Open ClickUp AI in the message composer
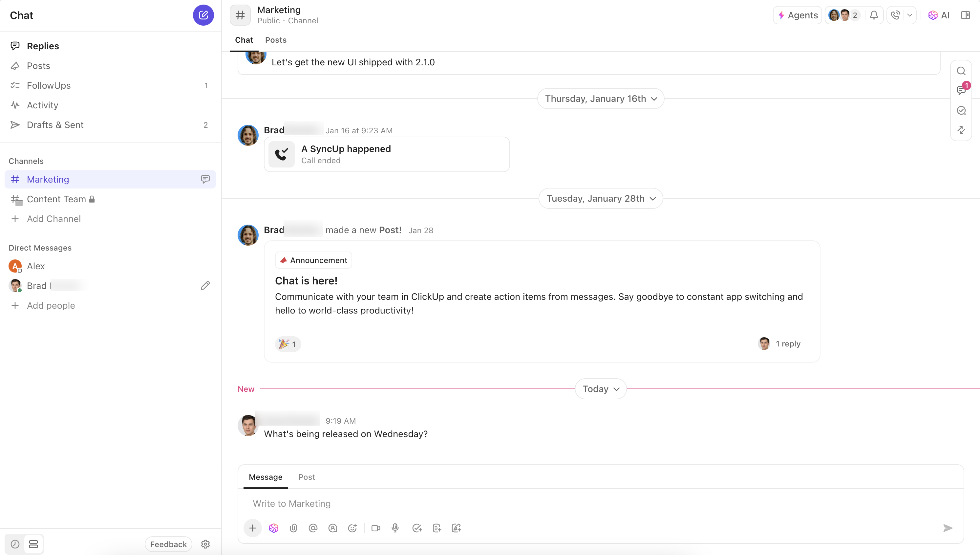This screenshot has height=555, width=980. click(x=274, y=528)
